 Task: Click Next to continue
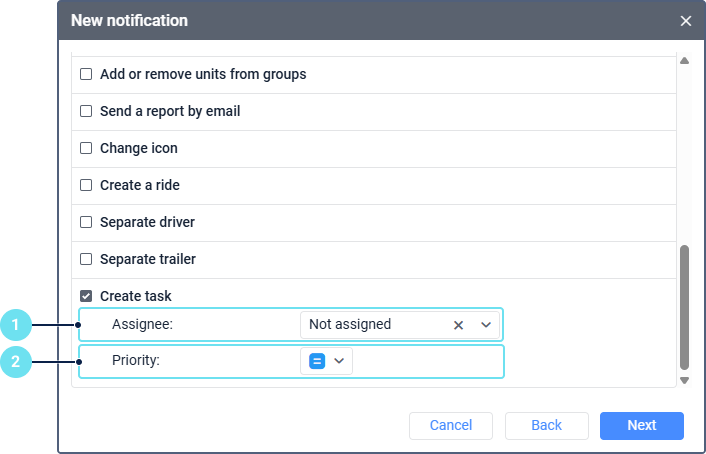(641, 425)
